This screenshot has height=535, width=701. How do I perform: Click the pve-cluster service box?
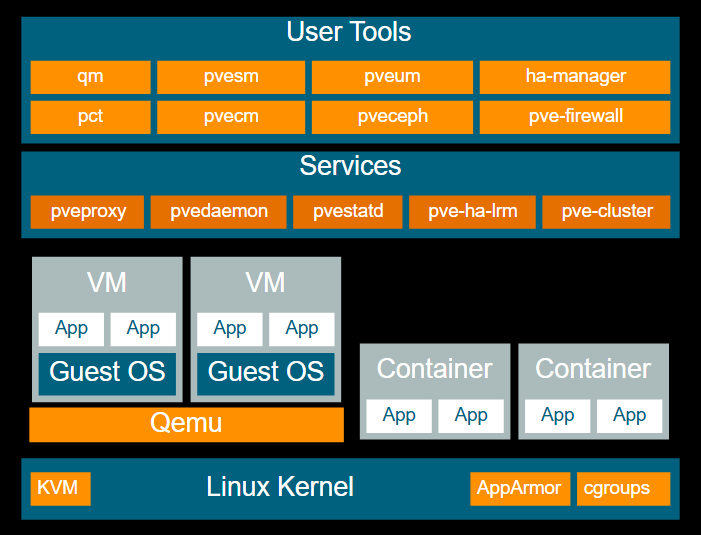[x=606, y=212]
